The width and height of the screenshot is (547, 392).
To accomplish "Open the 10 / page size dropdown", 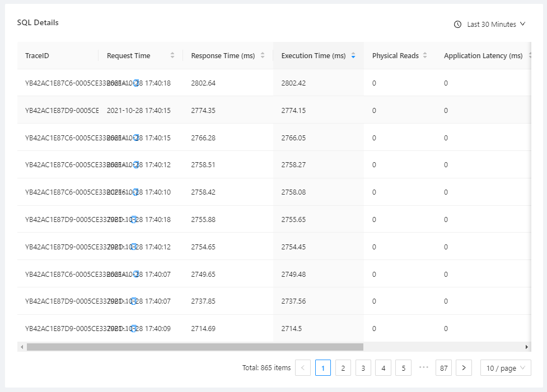I will point(506,368).
